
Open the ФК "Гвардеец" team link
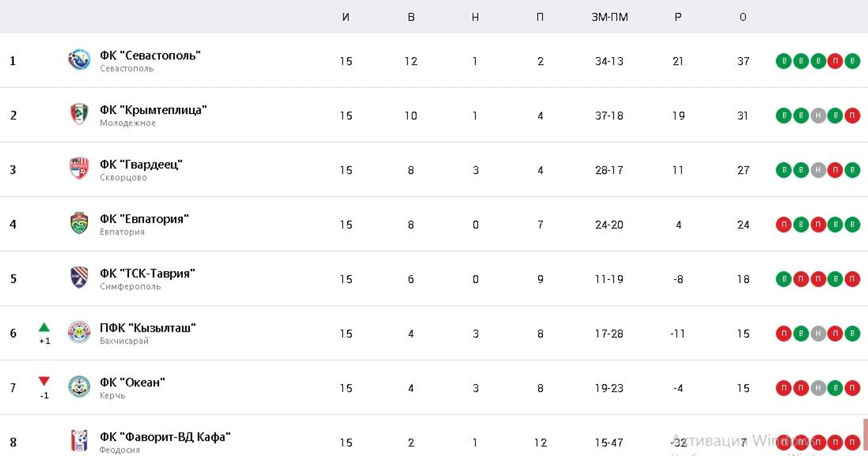tap(141, 165)
